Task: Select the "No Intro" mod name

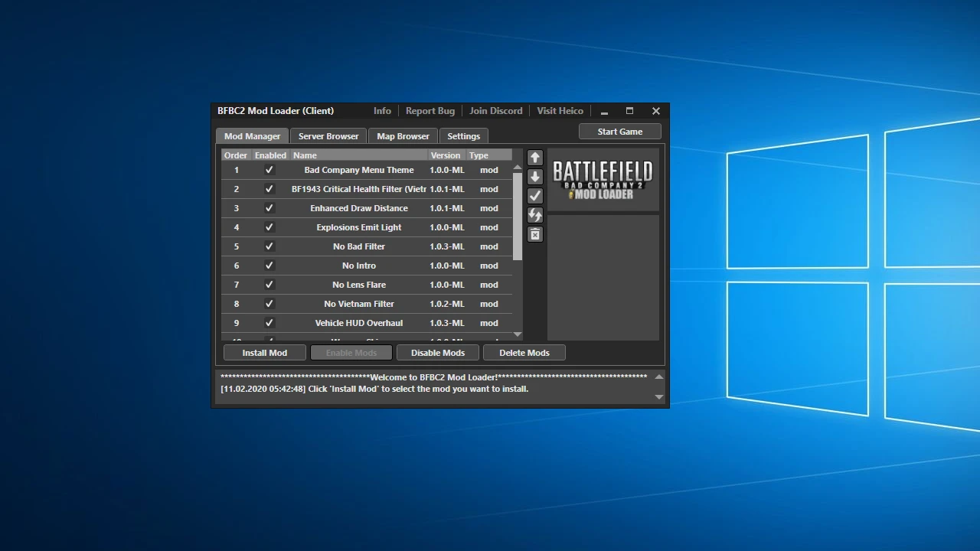Action: pos(359,266)
